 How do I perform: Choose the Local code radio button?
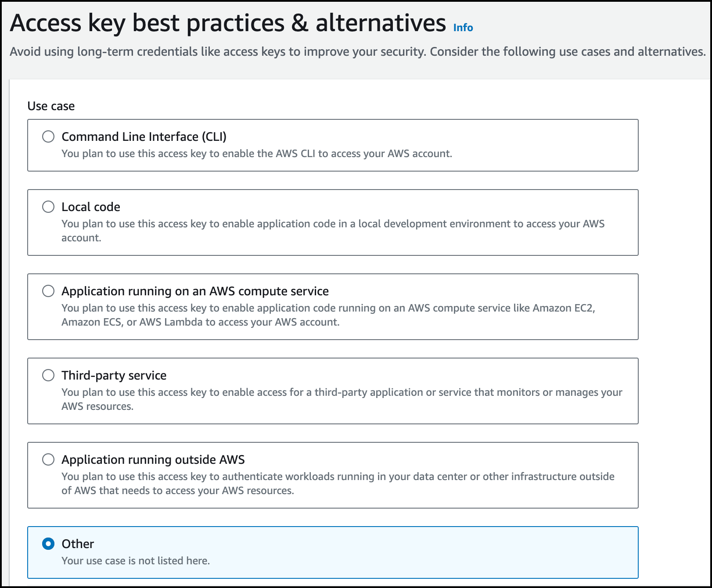click(48, 207)
